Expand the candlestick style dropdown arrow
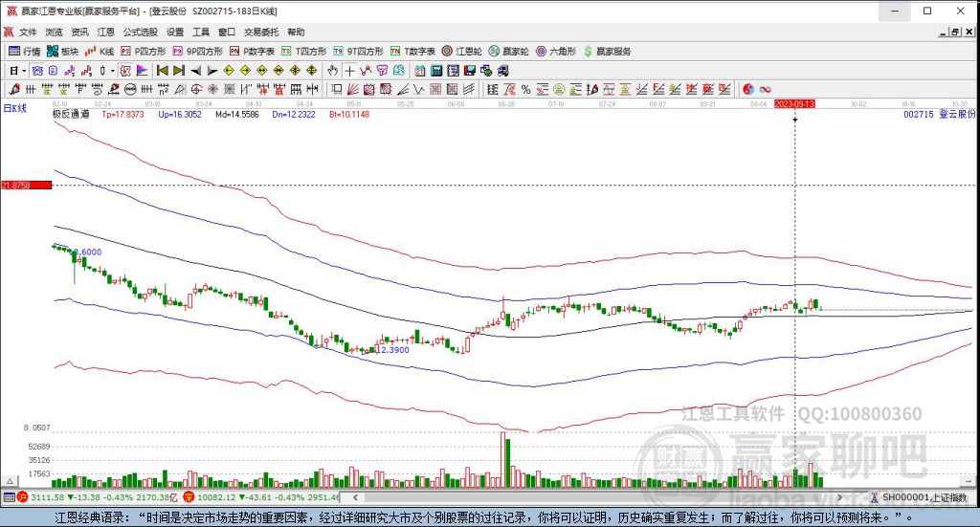Image resolution: width=980 pixels, height=527 pixels. [112, 70]
